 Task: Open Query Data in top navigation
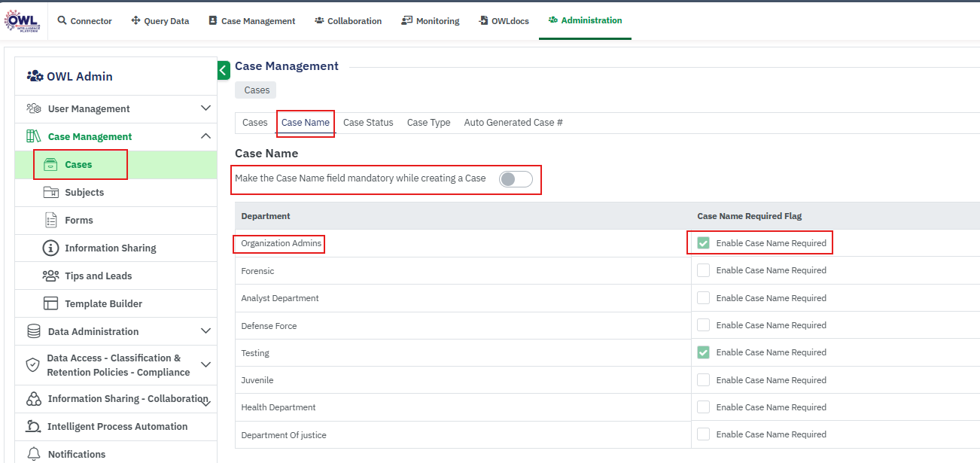click(x=160, y=21)
